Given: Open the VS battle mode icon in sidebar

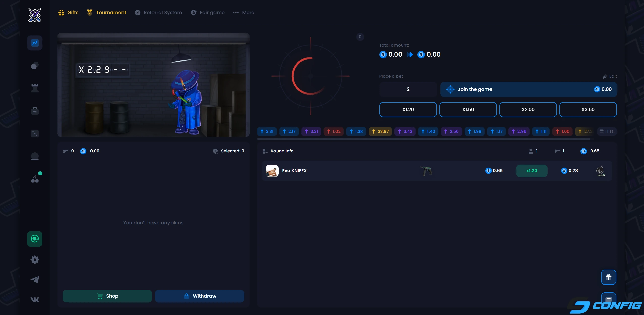Looking at the screenshot, I should click(x=35, y=111).
